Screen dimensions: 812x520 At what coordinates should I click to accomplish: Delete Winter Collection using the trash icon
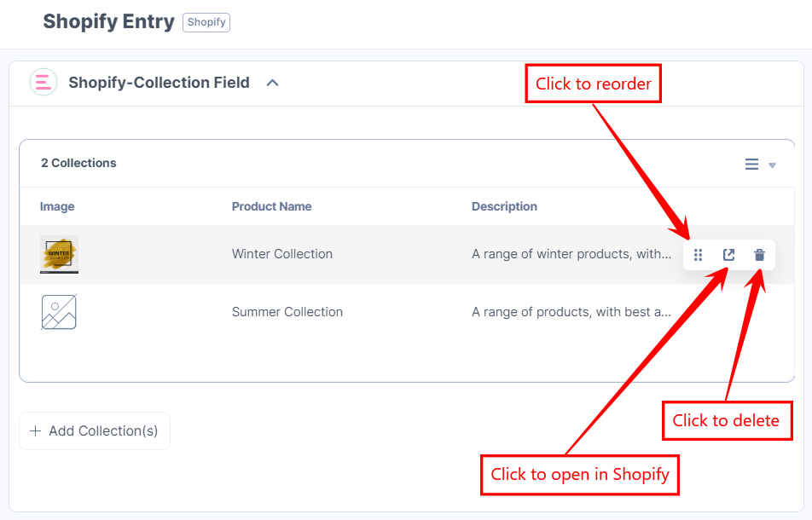[758, 254]
